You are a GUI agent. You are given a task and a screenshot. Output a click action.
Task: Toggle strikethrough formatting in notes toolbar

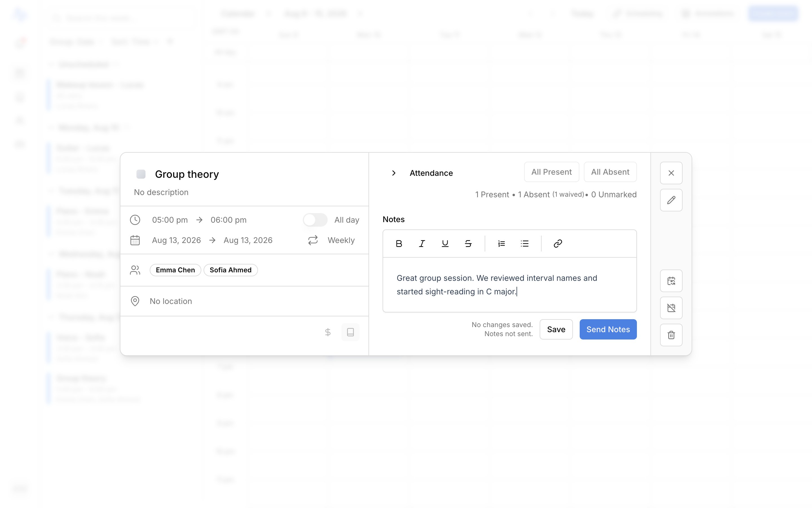click(468, 244)
